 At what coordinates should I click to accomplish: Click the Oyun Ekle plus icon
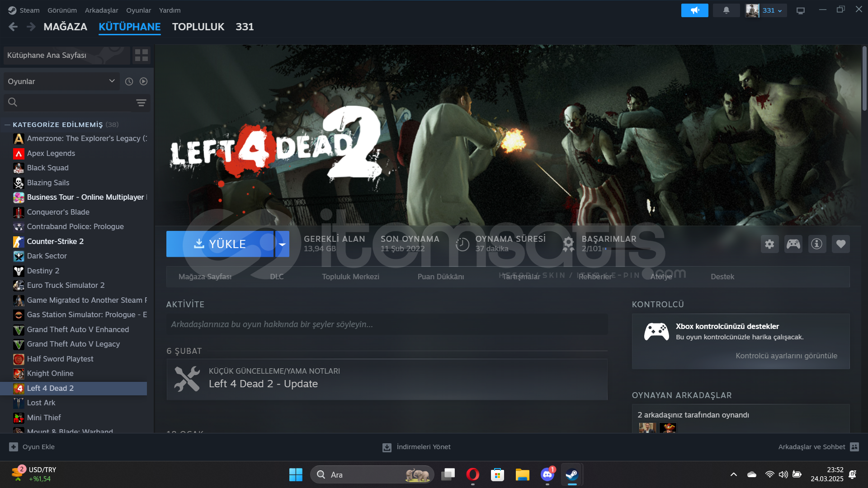[x=14, y=447]
